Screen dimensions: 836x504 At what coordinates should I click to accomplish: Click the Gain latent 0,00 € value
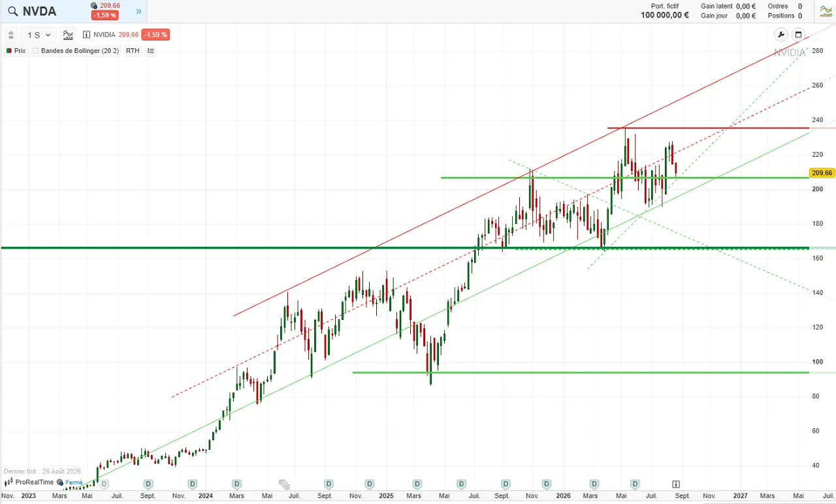point(746,6)
